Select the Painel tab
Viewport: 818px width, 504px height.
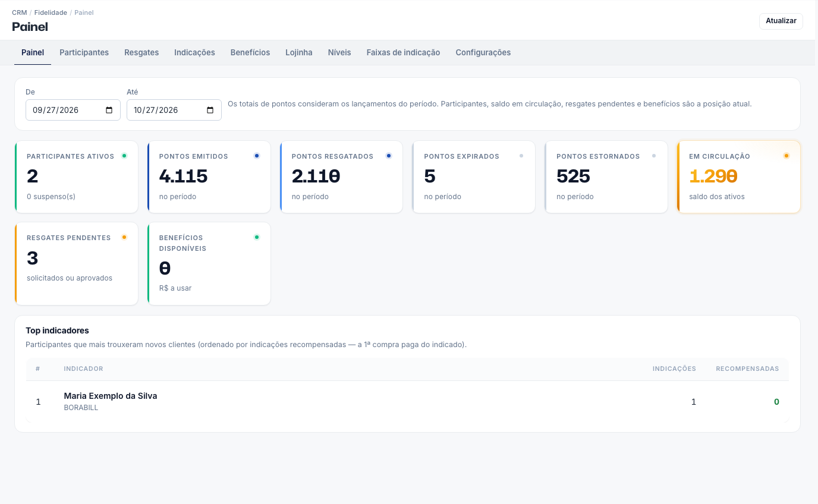tap(33, 52)
